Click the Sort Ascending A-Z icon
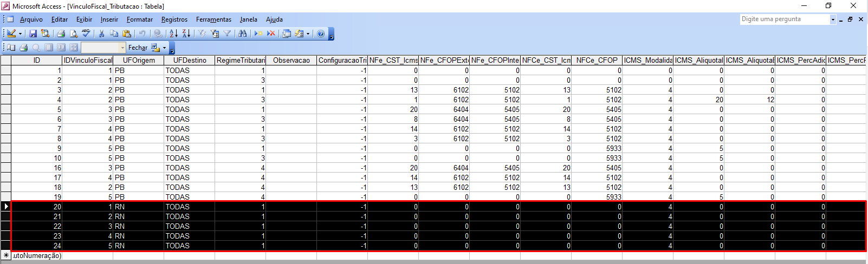This screenshot has width=868, height=264. point(173,34)
